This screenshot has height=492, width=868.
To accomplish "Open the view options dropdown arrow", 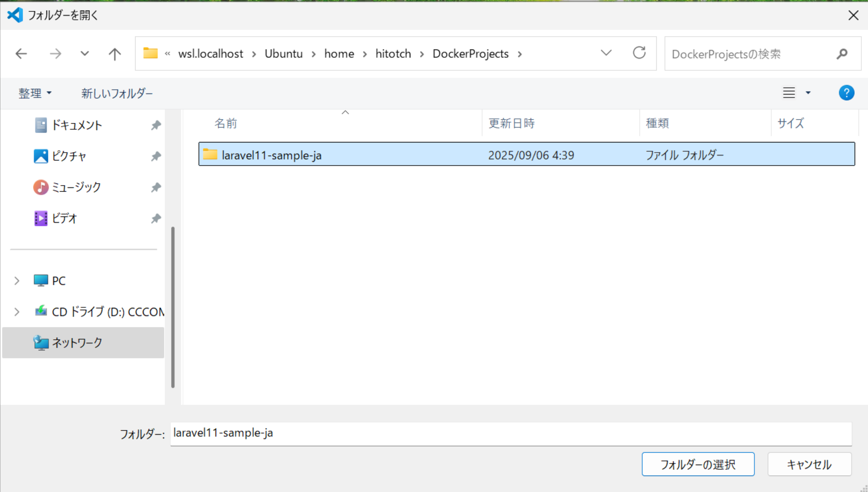I will point(808,93).
